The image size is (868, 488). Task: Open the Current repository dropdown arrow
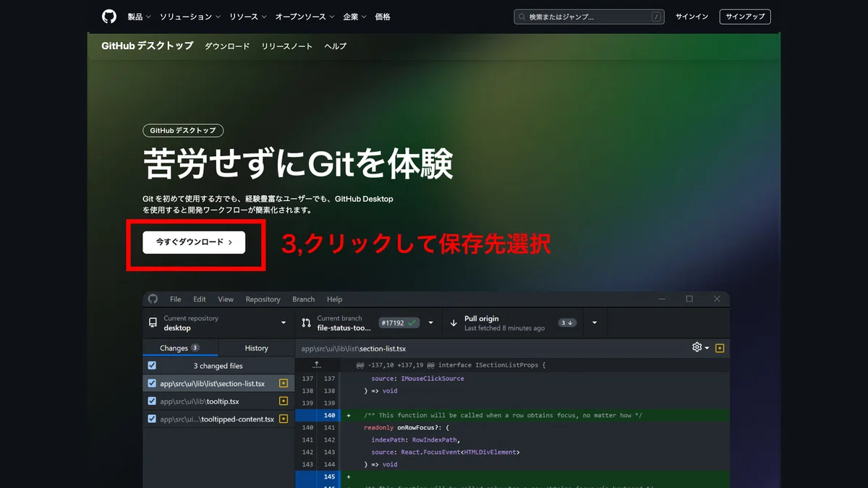tap(284, 323)
